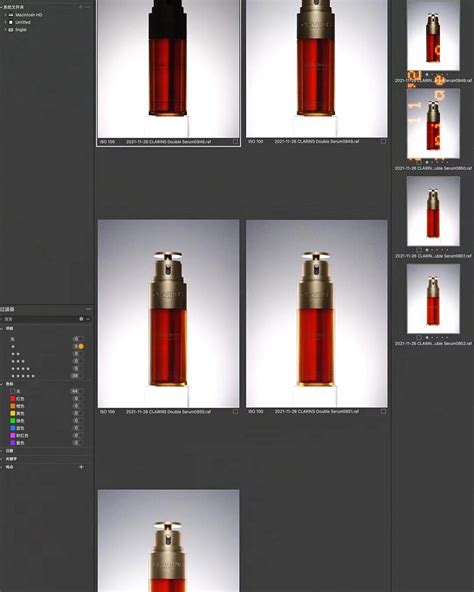Click the plus icon in the 地点 row
The width and height of the screenshot is (474, 592).
[x=81, y=467]
